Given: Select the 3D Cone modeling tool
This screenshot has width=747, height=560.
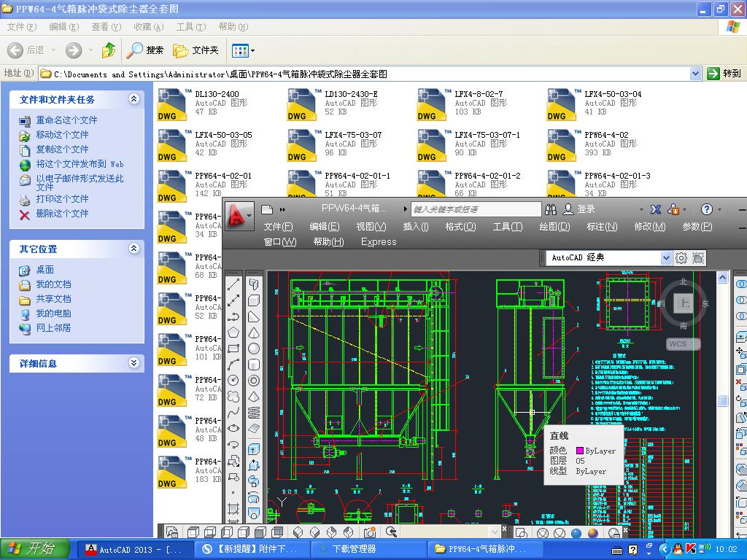Looking at the screenshot, I should click(254, 332).
